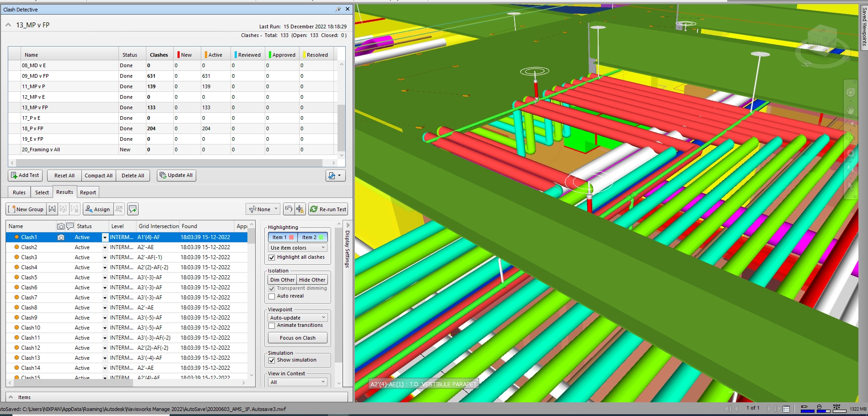Screen dimensions: 868x416
Task: Click the Assign icon in the results toolbar
Action: (97, 209)
